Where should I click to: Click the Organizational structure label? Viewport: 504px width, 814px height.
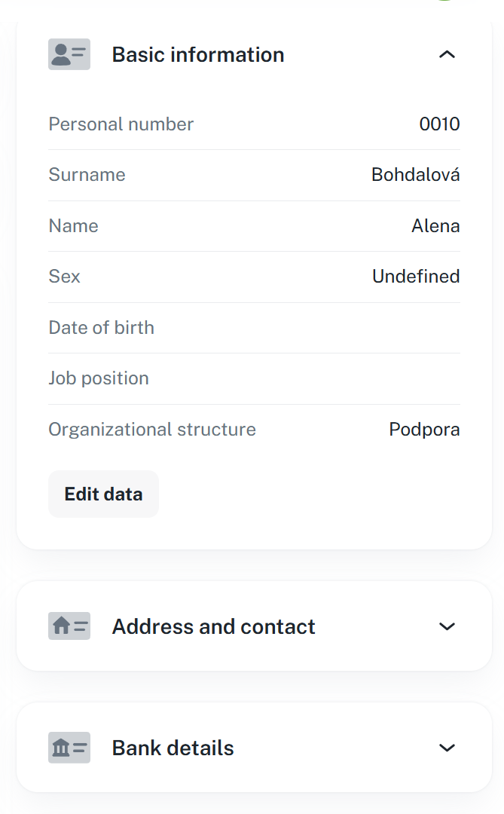152,430
